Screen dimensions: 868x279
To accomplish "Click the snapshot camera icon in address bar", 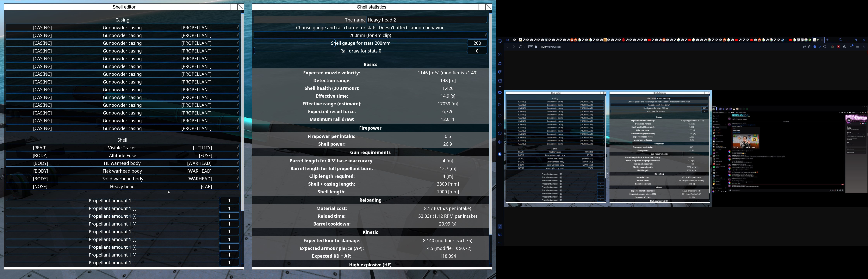I will (810, 47).
